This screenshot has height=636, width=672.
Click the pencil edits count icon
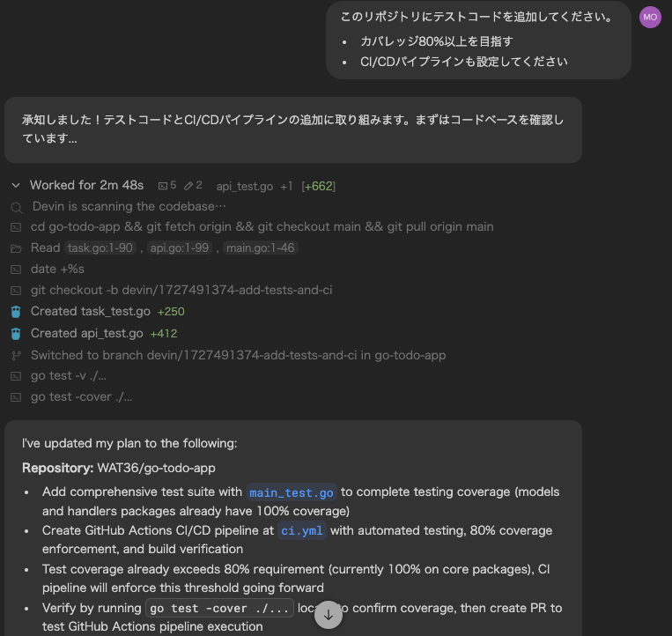[188, 186]
